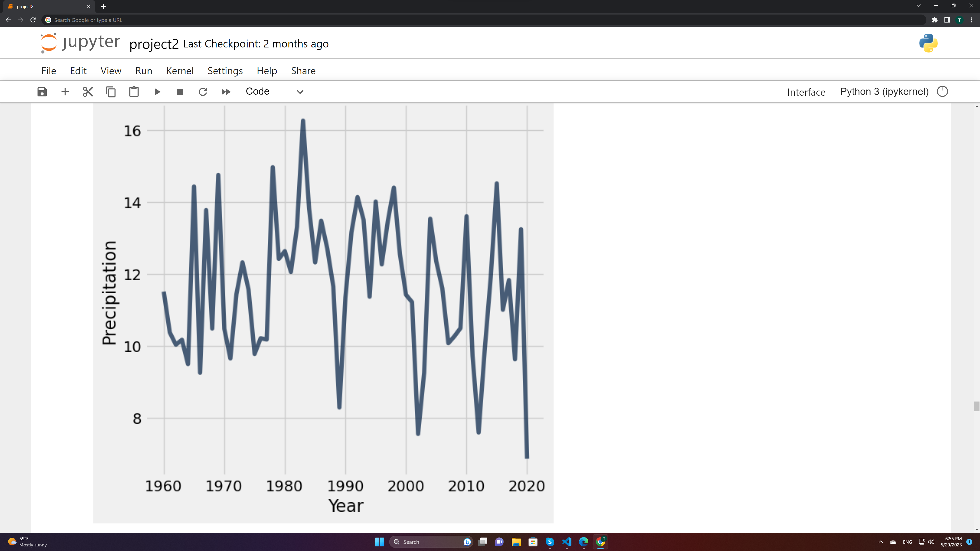
Task: Click the Python 3 (ipykernel) kernel name
Action: [x=884, y=92]
